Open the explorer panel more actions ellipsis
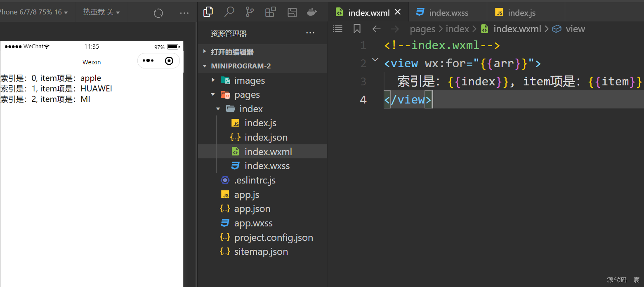The width and height of the screenshot is (644, 287). pos(310,33)
